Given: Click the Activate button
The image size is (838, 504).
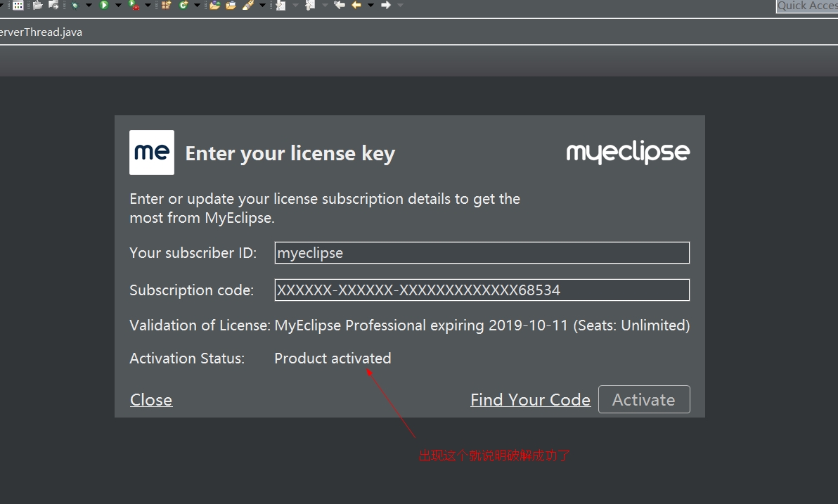Looking at the screenshot, I should coord(644,399).
